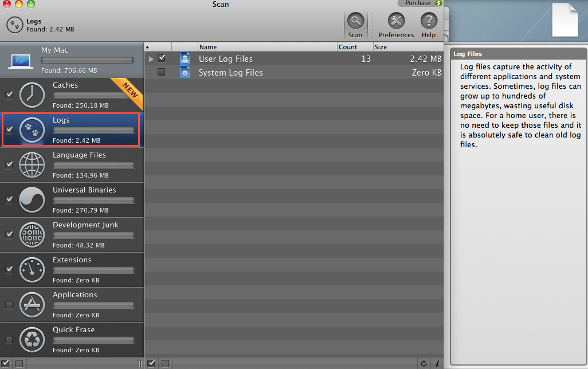Click uncheck-all box below the sidebar
Viewport: 588px width, 369px height.
tap(19, 363)
